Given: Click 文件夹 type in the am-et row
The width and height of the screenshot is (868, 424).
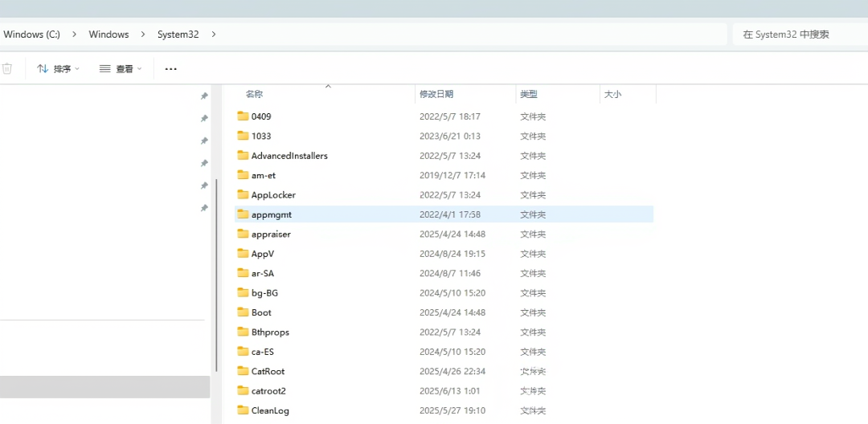Looking at the screenshot, I should tap(533, 175).
